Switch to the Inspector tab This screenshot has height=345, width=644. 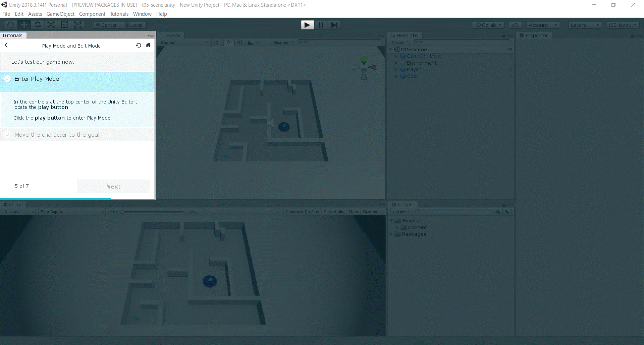click(534, 36)
